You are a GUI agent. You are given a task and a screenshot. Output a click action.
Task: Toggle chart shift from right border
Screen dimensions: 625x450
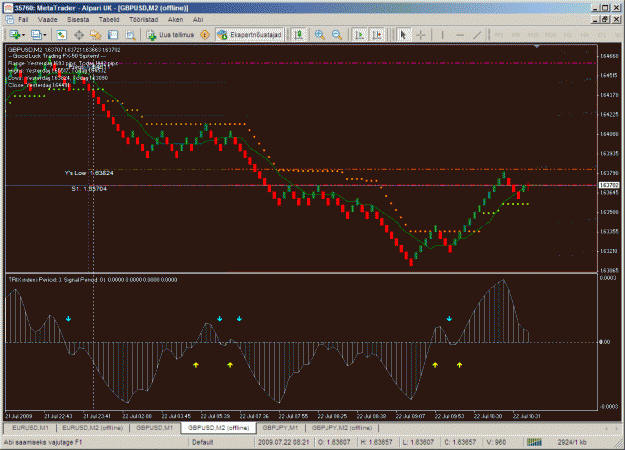[377, 35]
